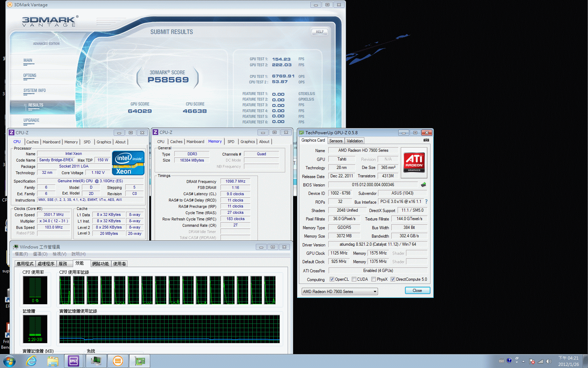Image resolution: width=588 pixels, height=368 pixels.
Task: Click the title icon of the CPU-Z window showing the Memory tab
Action: click(155, 132)
